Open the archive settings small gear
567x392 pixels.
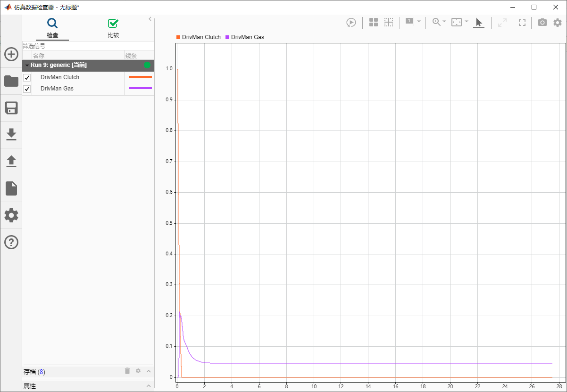click(138, 371)
